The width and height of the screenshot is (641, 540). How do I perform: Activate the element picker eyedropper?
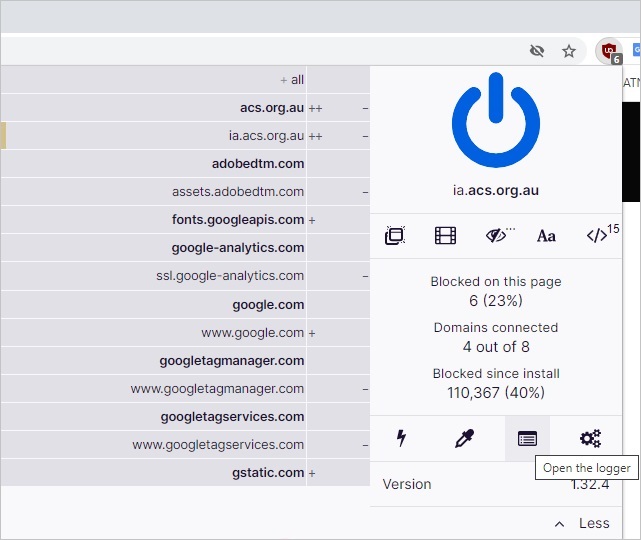click(x=464, y=438)
